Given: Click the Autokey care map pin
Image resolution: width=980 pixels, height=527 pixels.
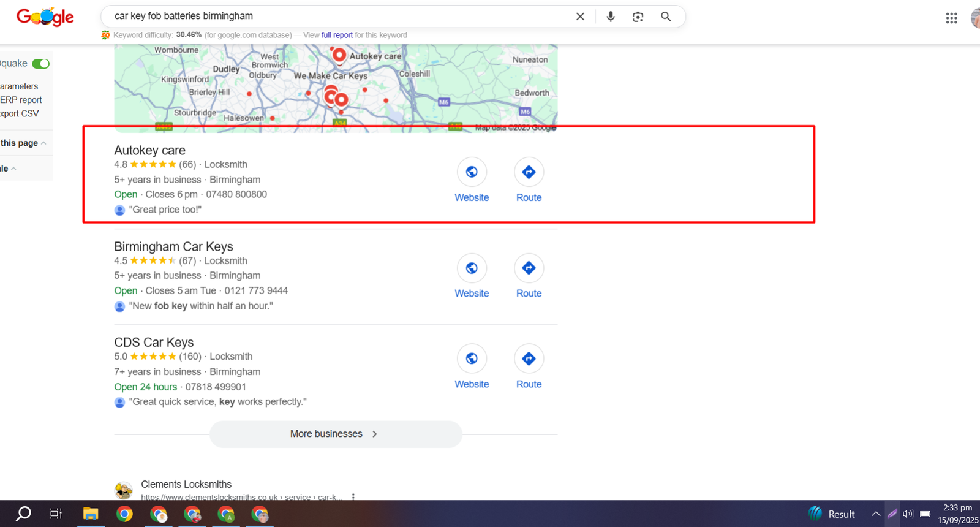Looking at the screenshot, I should point(339,55).
